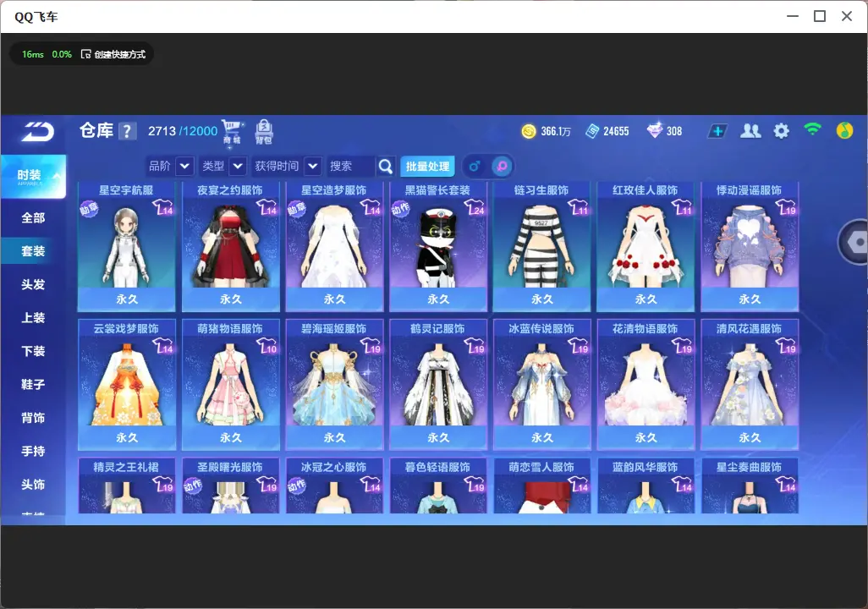Open the friends icon

[750, 130]
